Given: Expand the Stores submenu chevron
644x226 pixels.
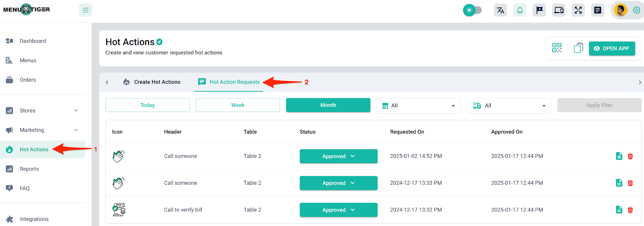Looking at the screenshot, I should 76,111.
